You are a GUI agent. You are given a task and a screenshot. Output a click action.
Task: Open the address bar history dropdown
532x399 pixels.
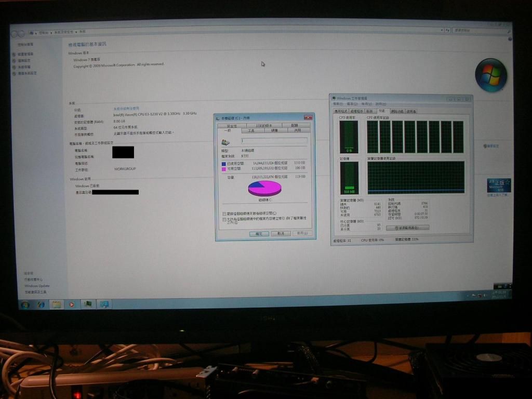coord(442,30)
